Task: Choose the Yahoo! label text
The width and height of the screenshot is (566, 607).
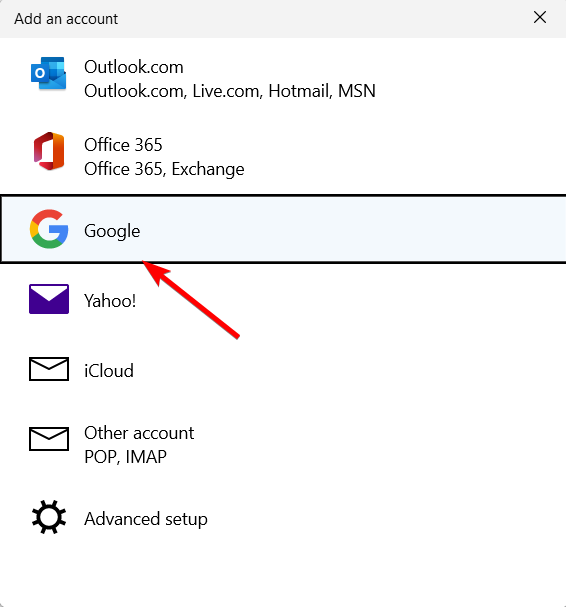Action: point(110,301)
